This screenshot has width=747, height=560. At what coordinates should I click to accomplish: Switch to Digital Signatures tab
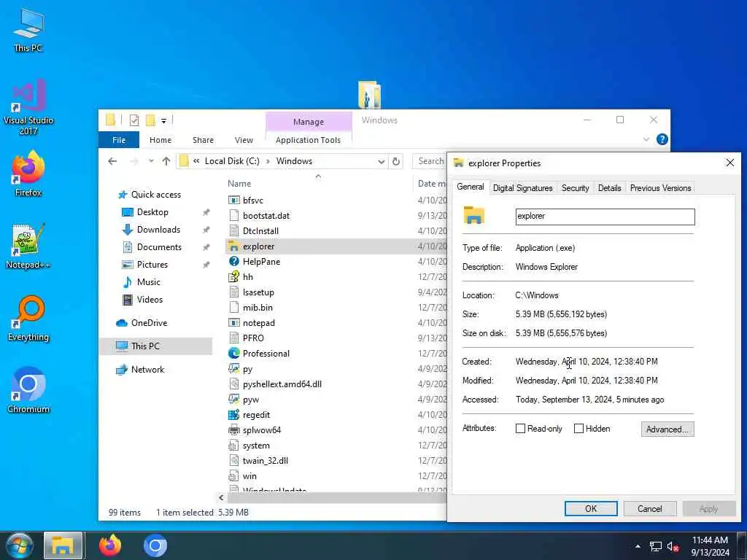pos(522,188)
